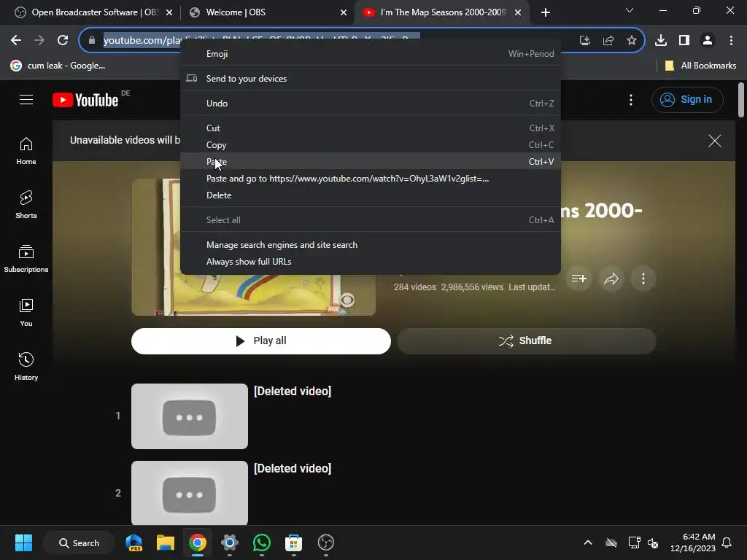Open the cum leak Google bookmark
Image resolution: width=747 pixels, height=560 pixels.
[x=58, y=66]
